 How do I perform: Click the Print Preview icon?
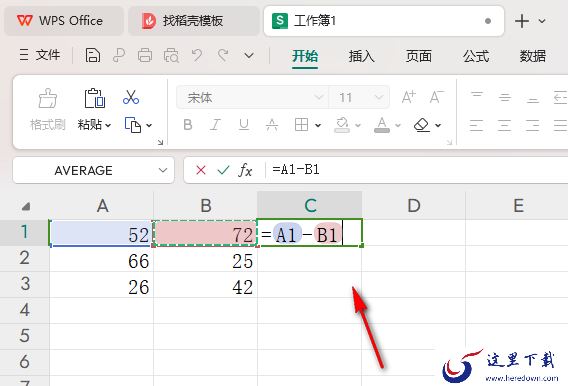(171, 56)
